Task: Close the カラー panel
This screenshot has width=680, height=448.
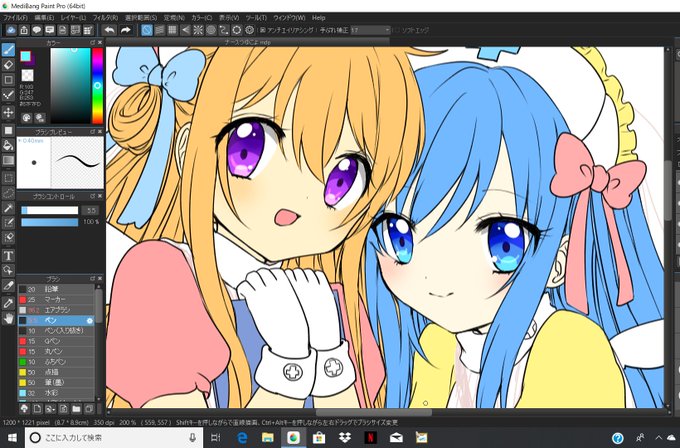Action: (100, 43)
